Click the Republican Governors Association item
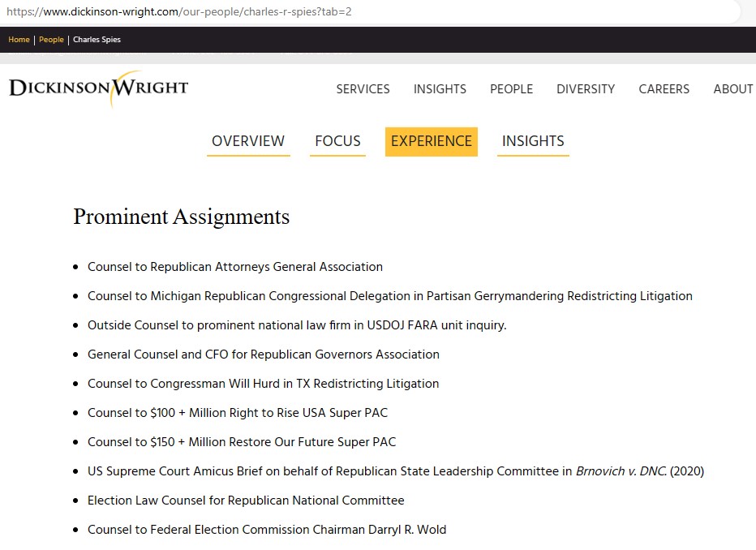 tap(264, 354)
